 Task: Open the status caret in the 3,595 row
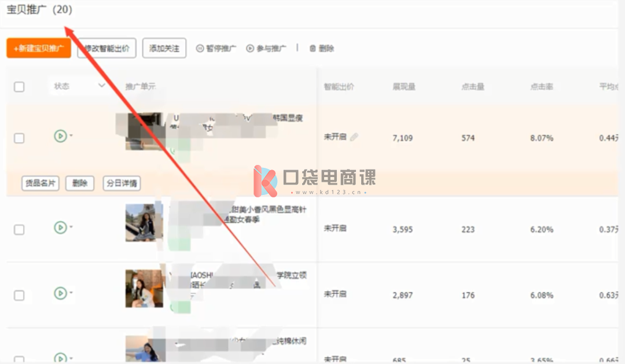(x=71, y=227)
